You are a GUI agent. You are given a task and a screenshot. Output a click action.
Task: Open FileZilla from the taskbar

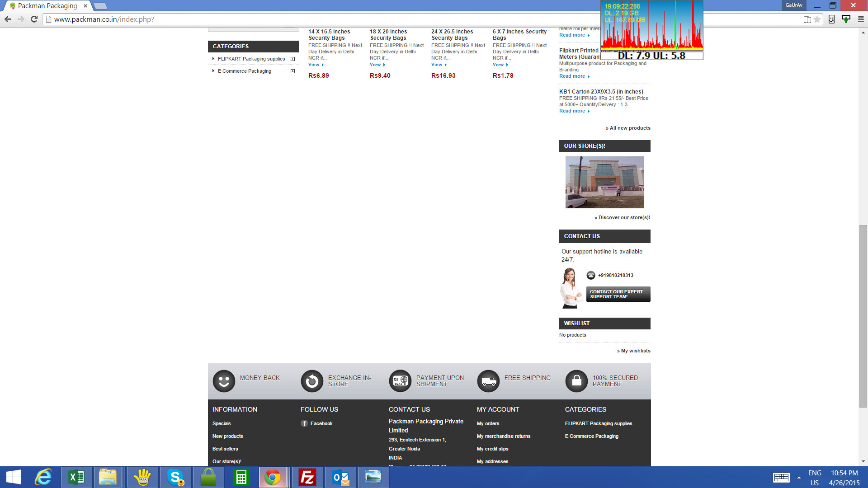tap(307, 477)
